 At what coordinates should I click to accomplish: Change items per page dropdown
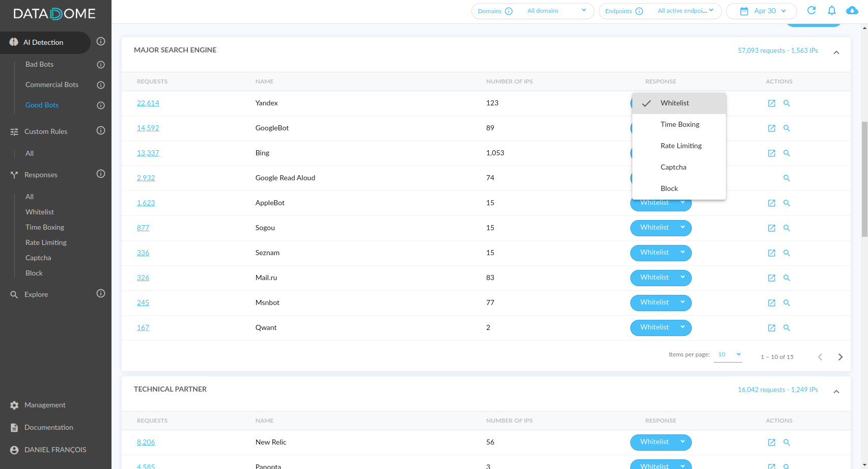[x=728, y=355]
